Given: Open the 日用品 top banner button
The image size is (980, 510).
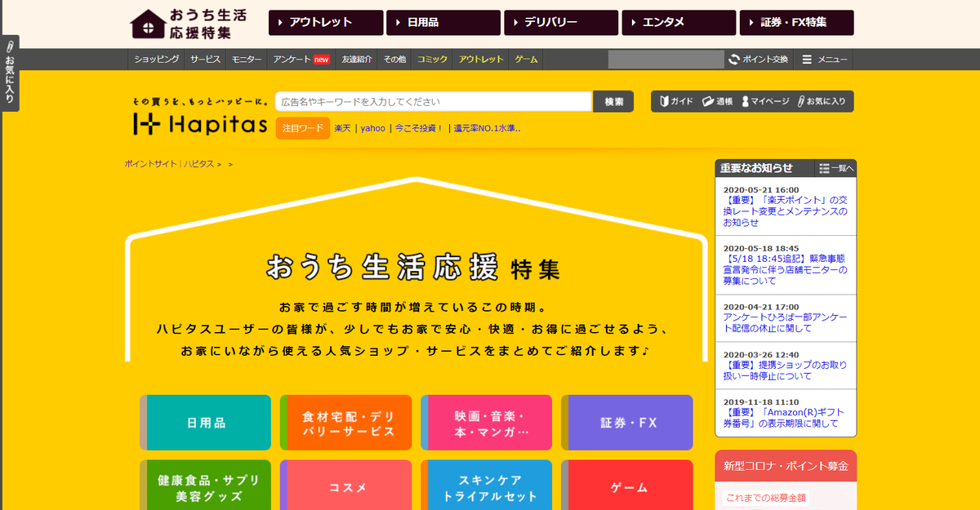Looking at the screenshot, I should coord(443,23).
